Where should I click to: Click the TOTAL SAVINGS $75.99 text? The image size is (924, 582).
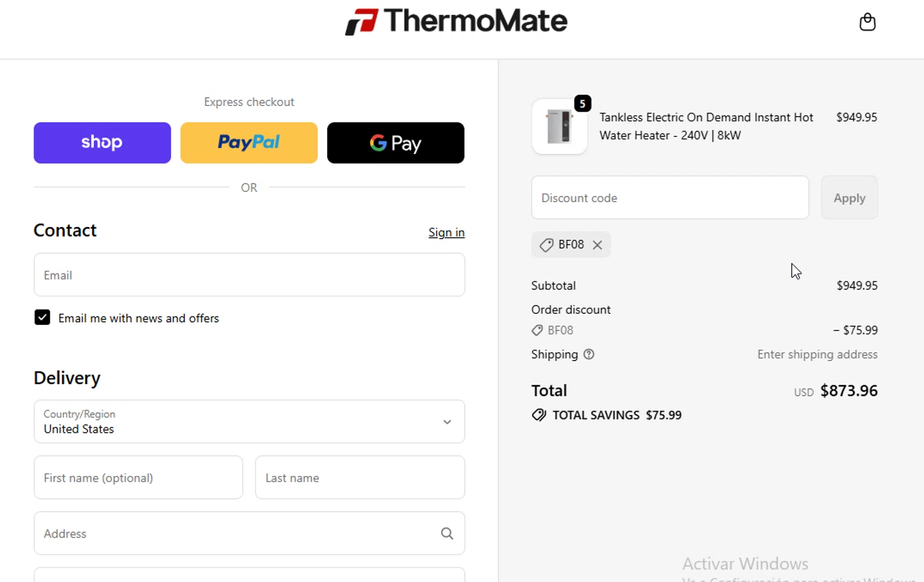617,415
